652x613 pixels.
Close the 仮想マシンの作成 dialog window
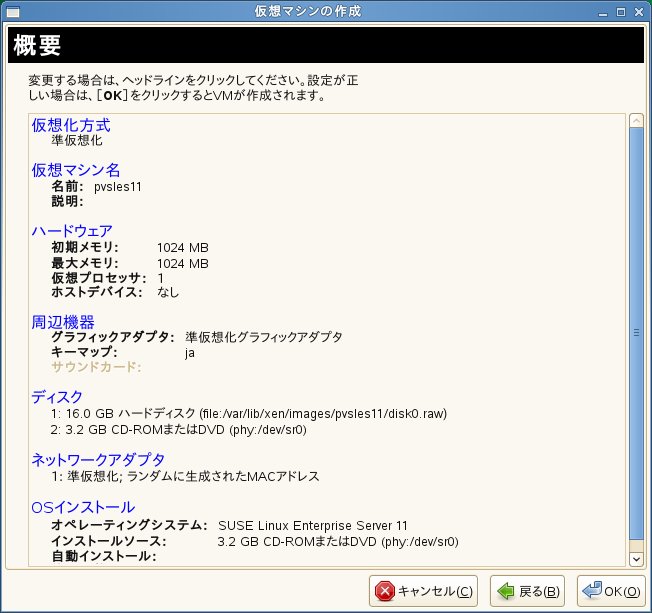tap(640, 12)
